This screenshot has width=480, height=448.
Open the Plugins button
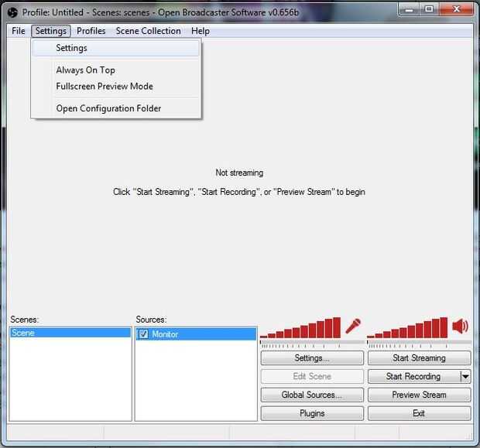[x=312, y=413]
